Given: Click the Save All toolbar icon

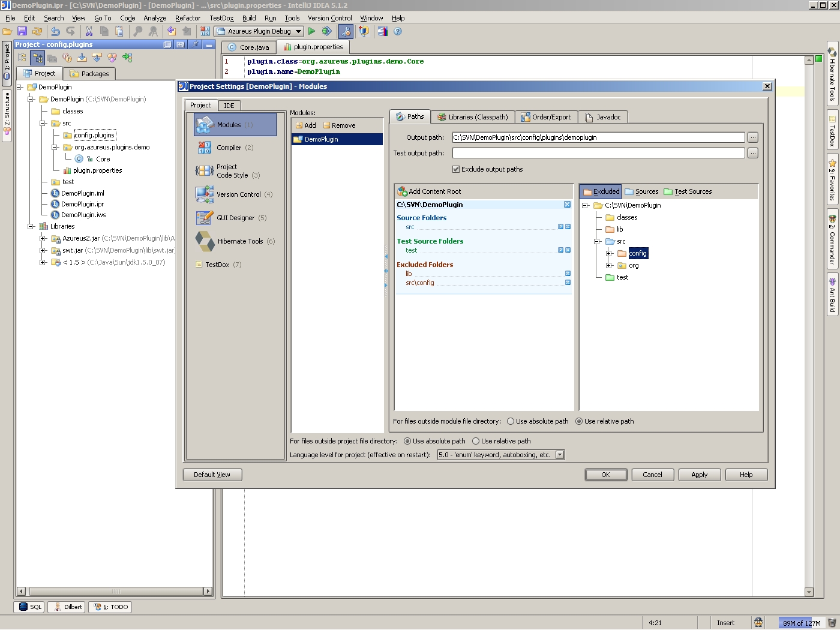Looking at the screenshot, I should (22, 31).
